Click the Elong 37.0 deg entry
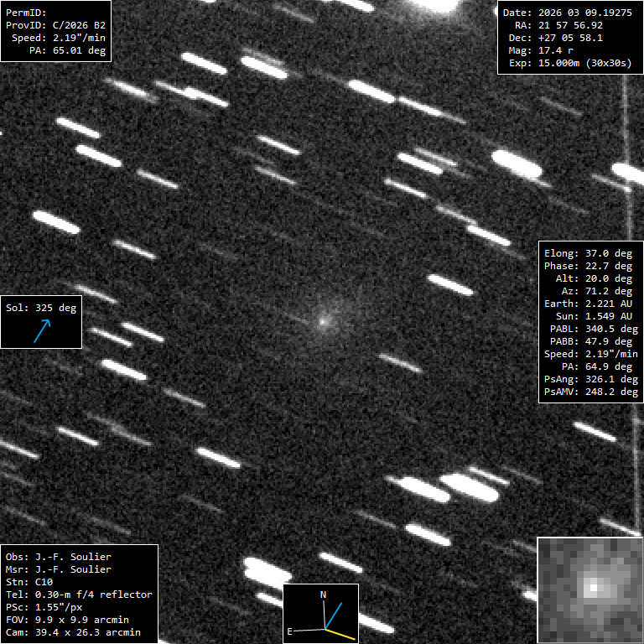The width and height of the screenshot is (644, 644). 588,253
